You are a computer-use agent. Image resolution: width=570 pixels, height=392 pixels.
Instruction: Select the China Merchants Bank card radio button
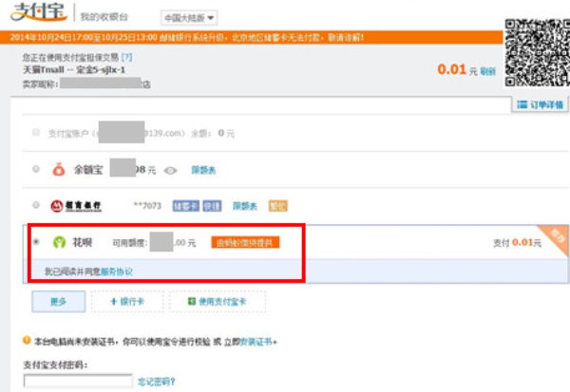(x=36, y=205)
